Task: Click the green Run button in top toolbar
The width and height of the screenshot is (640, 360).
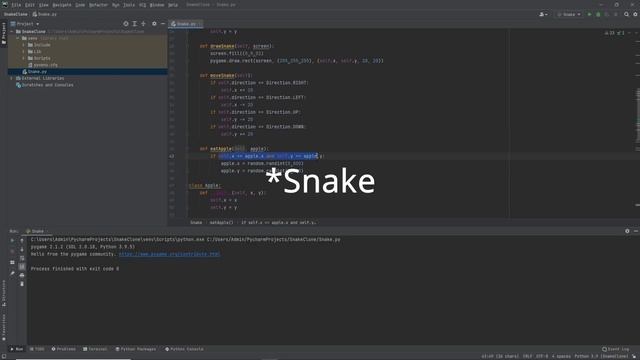Action: pyautogui.click(x=589, y=14)
